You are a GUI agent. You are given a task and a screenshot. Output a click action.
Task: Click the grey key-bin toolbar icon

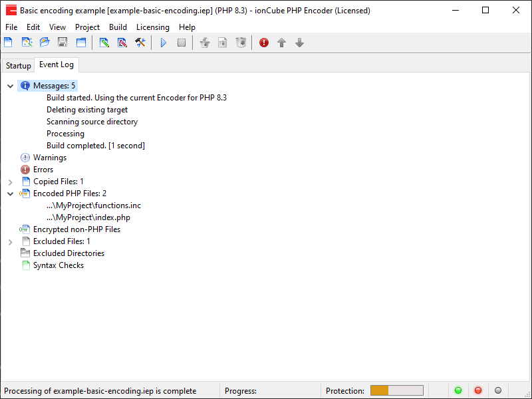tap(205, 43)
